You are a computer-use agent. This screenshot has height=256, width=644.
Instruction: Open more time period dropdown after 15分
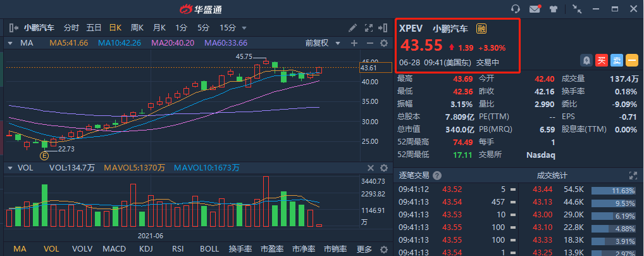click(x=244, y=29)
